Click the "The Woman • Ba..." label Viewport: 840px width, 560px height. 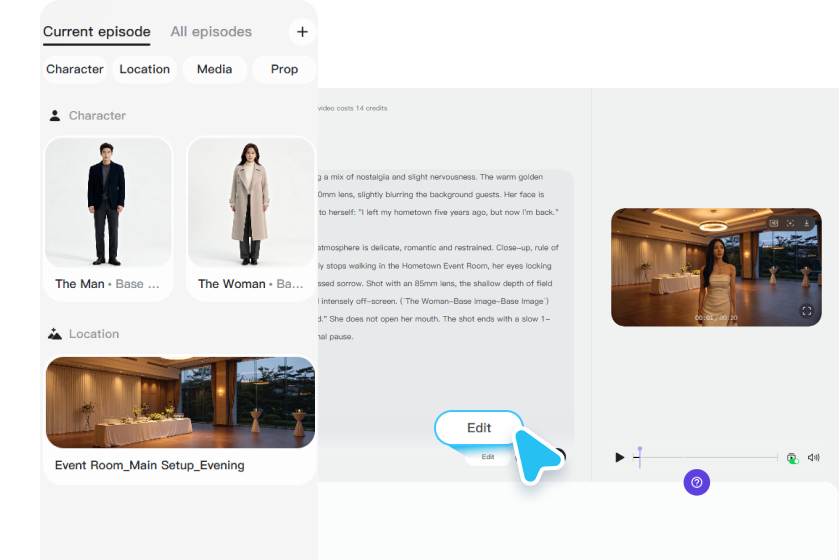[x=251, y=284]
